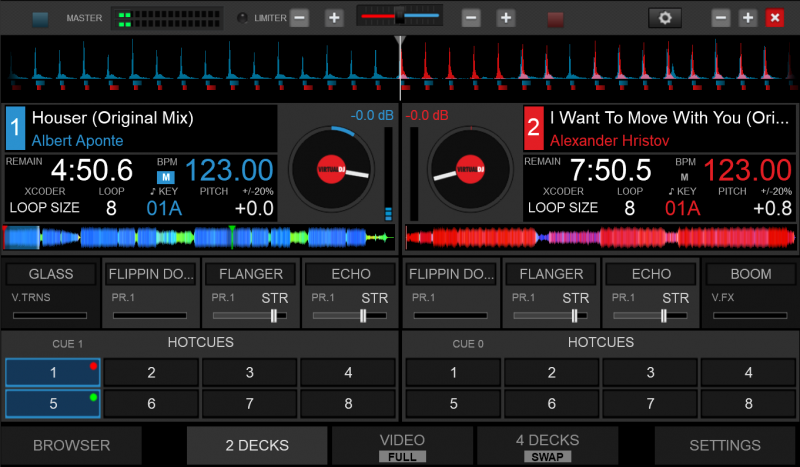
Task: Open the GLASS video transition selector
Action: click(51, 274)
